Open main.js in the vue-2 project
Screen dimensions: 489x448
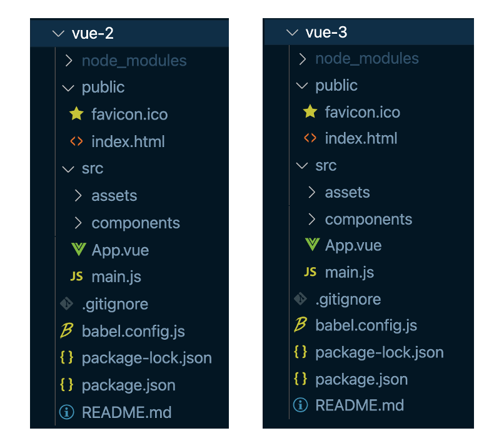[x=116, y=277]
